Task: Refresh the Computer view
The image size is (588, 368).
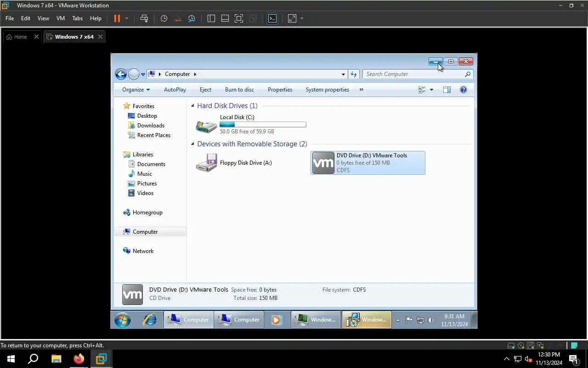Action: click(x=354, y=74)
